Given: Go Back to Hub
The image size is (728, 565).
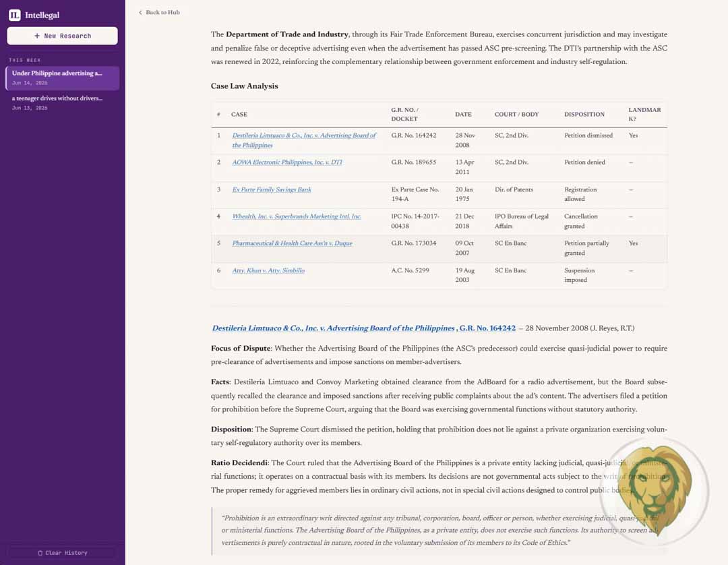Looking at the screenshot, I should pos(159,13).
